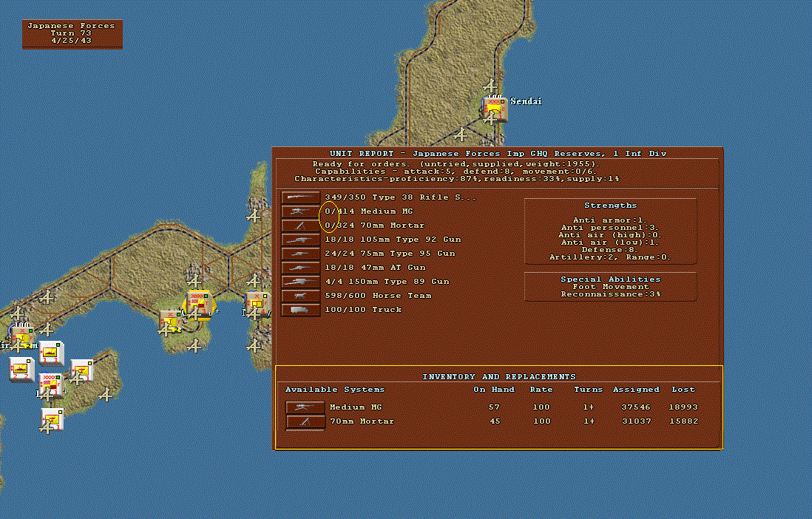Click the Characteristics proficiency 87% line
Image resolution: width=812 pixels, height=519 pixels.
tap(457, 179)
